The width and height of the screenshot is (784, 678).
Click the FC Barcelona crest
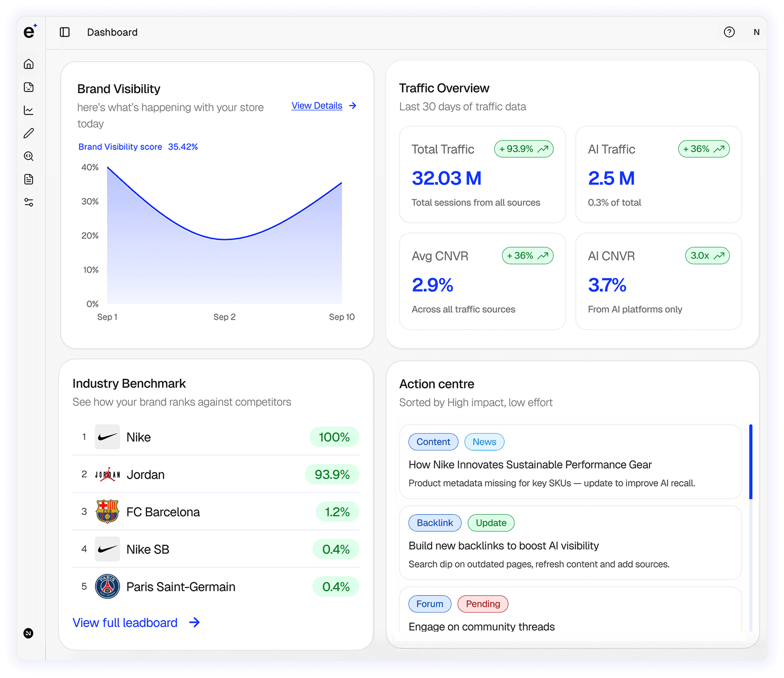pyautogui.click(x=107, y=512)
